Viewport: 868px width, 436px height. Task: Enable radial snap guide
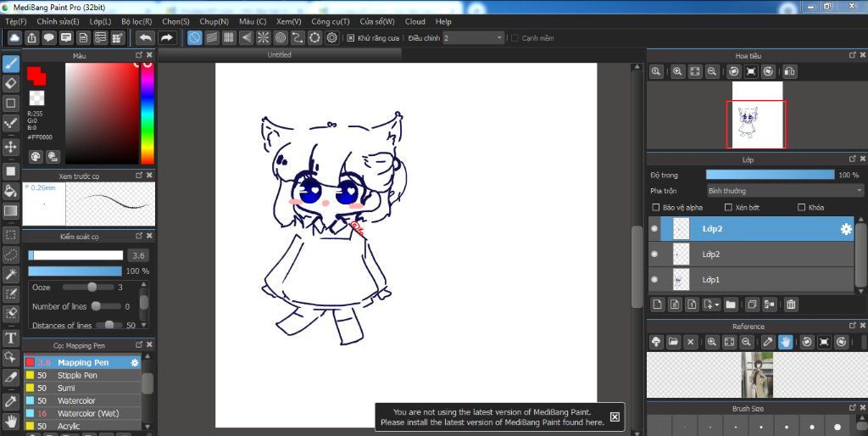click(x=263, y=37)
